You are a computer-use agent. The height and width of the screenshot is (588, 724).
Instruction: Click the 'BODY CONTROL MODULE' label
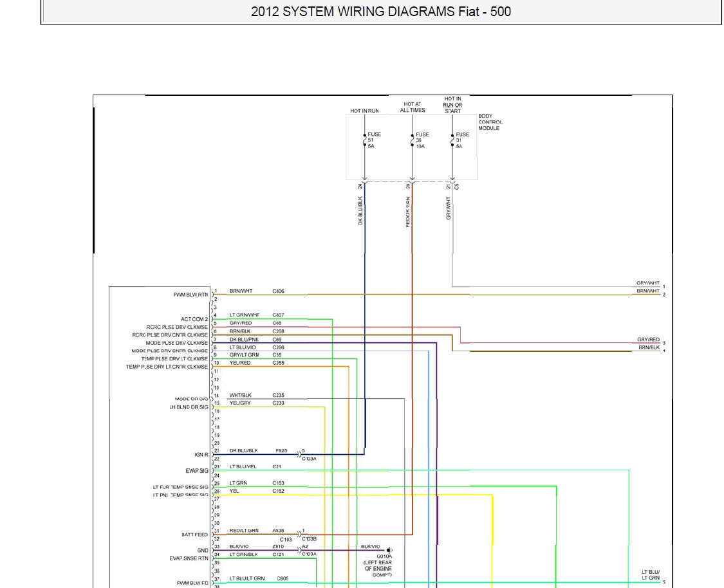[490, 122]
